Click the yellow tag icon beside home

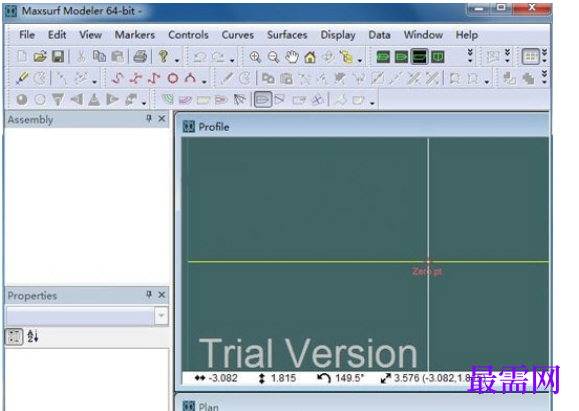346,57
